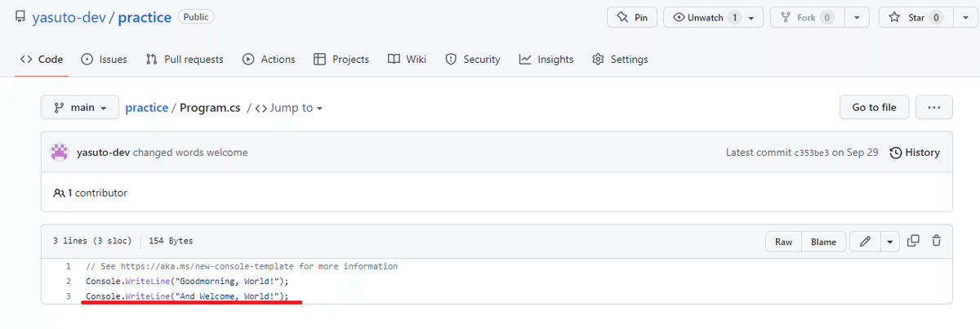The image size is (980, 329).
Task: Click the yasuto-dev avatar in commit bar
Action: tap(60, 153)
